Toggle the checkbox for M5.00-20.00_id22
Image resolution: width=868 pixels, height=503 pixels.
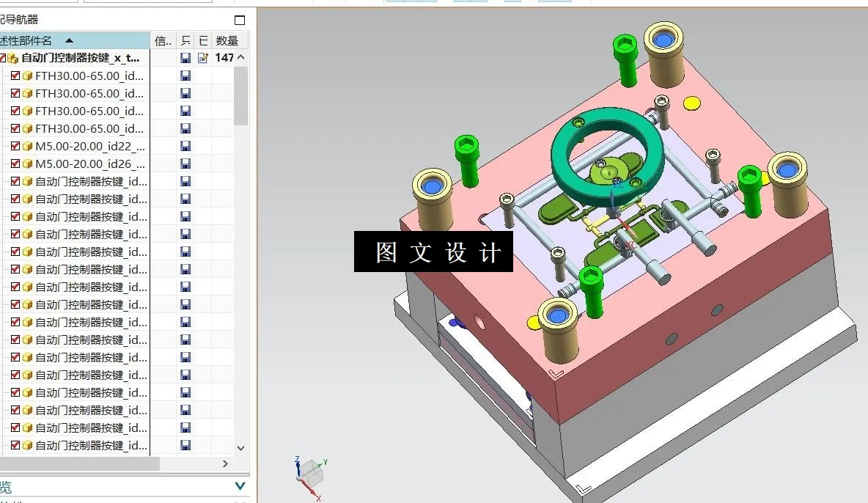(14, 146)
